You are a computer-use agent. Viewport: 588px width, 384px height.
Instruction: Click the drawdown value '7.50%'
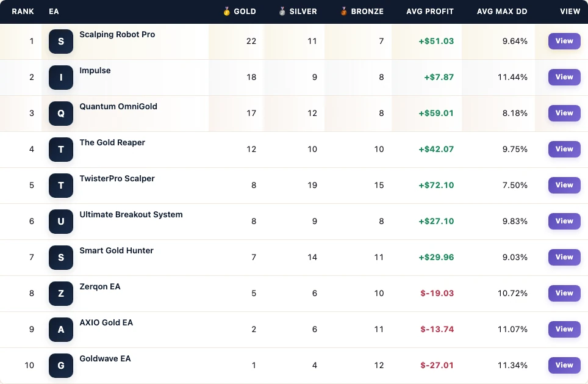pyautogui.click(x=515, y=186)
